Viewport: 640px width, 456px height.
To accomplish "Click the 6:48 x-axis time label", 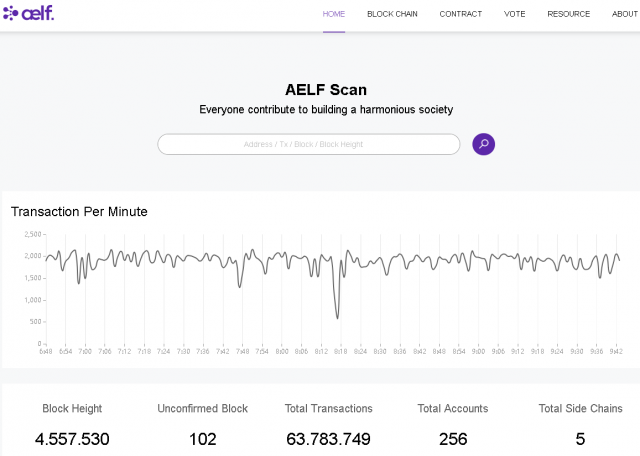I will click(x=46, y=351).
